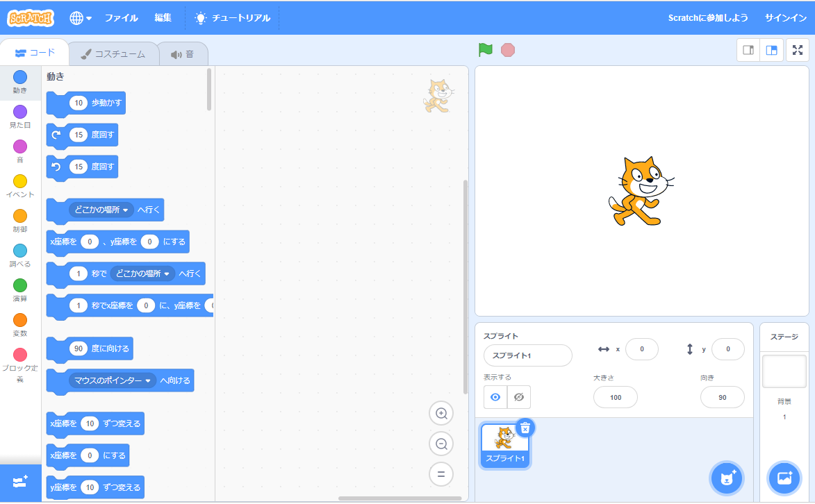Screen dimensions: 815x504
Task: Click the 90 度に向ける block
Action: [90, 348]
